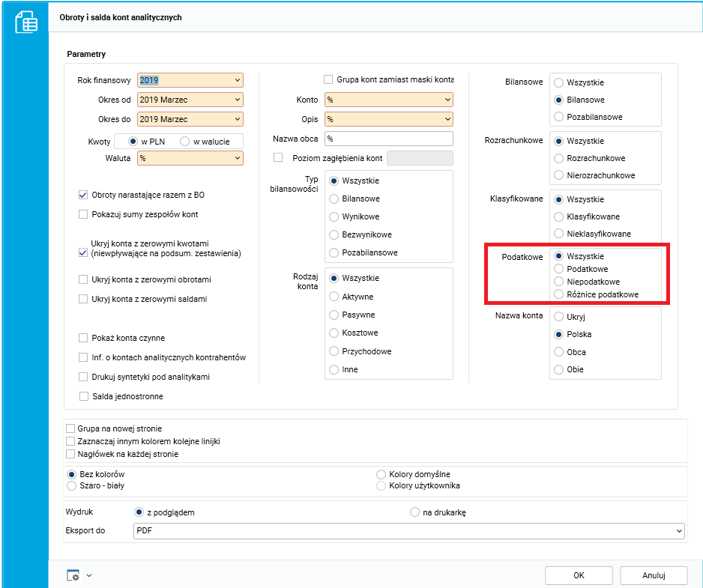
Task: Enable Salda jednostronne checkbox
Action: click(x=83, y=396)
